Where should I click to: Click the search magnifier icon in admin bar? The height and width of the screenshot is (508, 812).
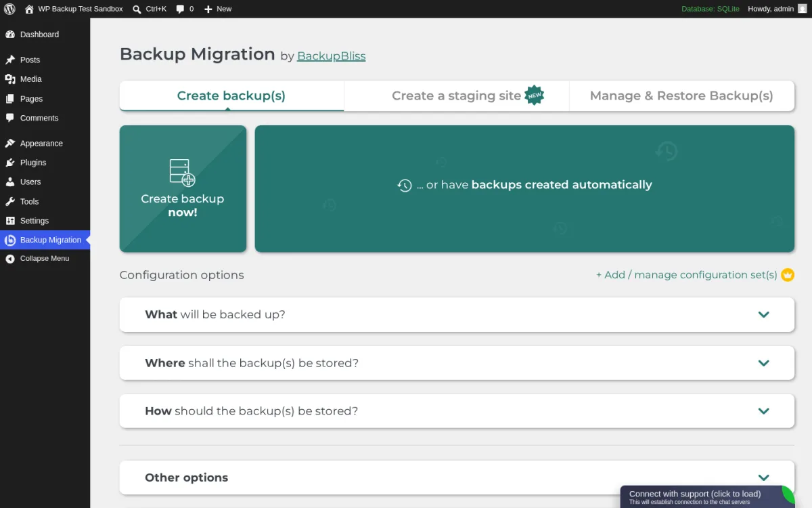click(137, 9)
